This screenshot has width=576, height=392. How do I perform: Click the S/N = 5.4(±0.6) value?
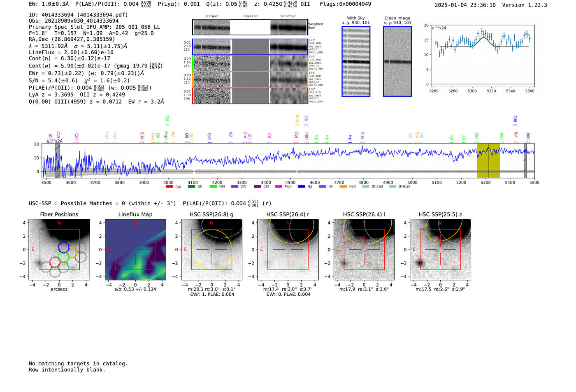(53, 81)
